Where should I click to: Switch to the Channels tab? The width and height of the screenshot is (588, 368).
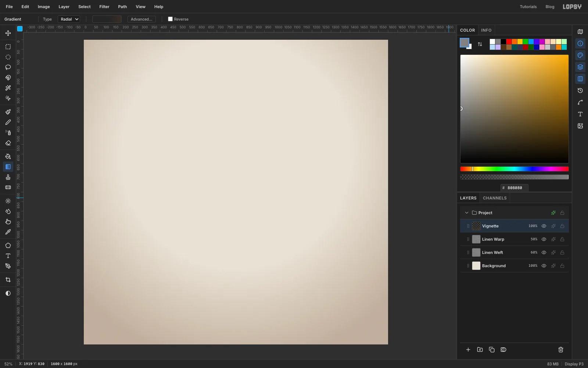(x=495, y=198)
